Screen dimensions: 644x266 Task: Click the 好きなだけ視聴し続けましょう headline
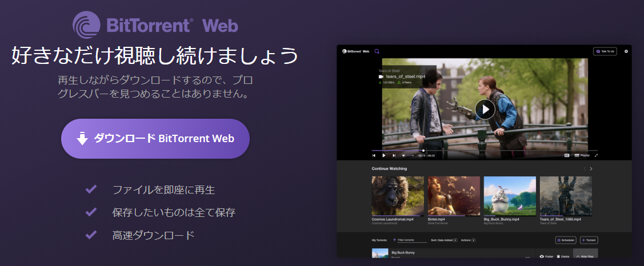[154, 57]
